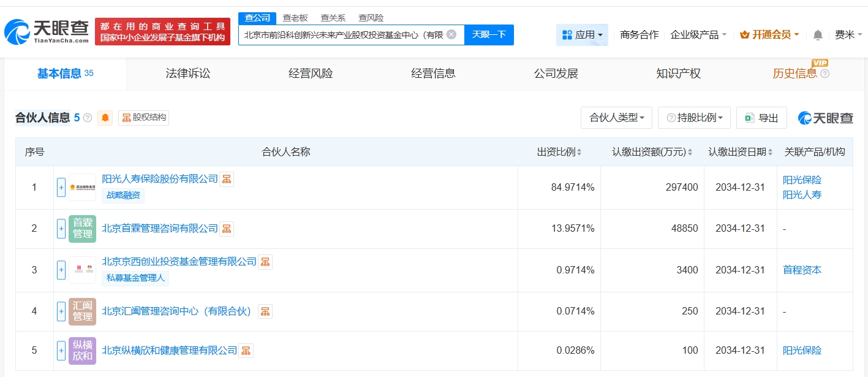The height and width of the screenshot is (377, 868).
Task: Select the 查老板 search mode tab
Action: (x=295, y=18)
